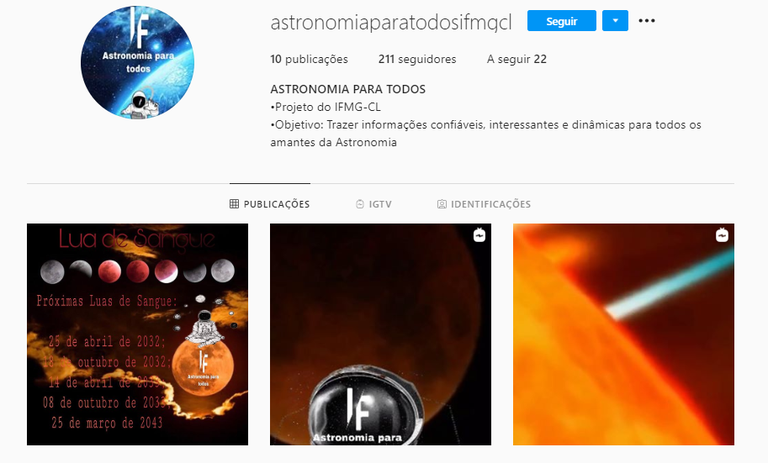Click the grid icon beside Publicações
768x463 pixels.
234,204
